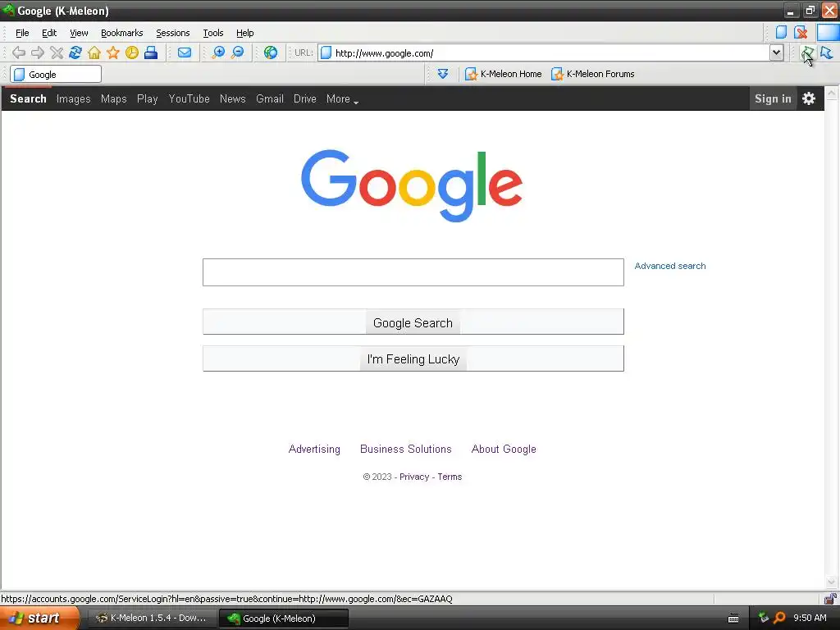This screenshot has height=630, width=840.
Task: Zoom out with the magnifier minus icon
Action: coord(237,52)
